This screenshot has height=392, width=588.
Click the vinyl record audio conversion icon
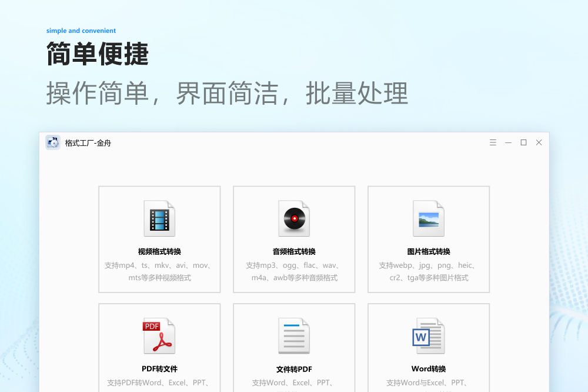(294, 218)
